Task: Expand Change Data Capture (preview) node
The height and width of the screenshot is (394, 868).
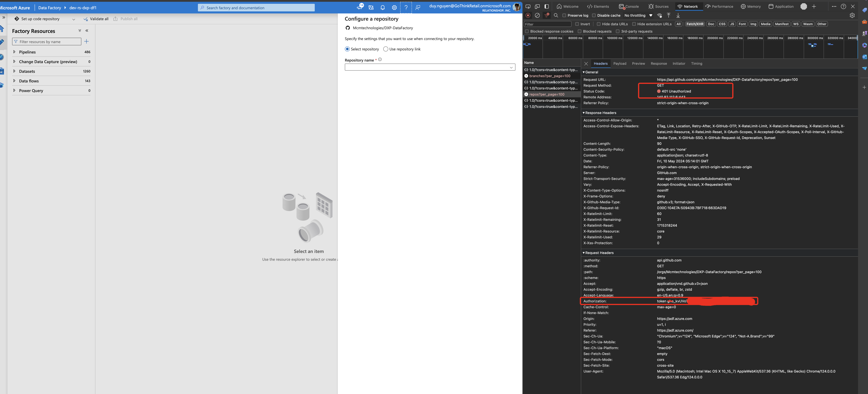Action: pos(14,62)
